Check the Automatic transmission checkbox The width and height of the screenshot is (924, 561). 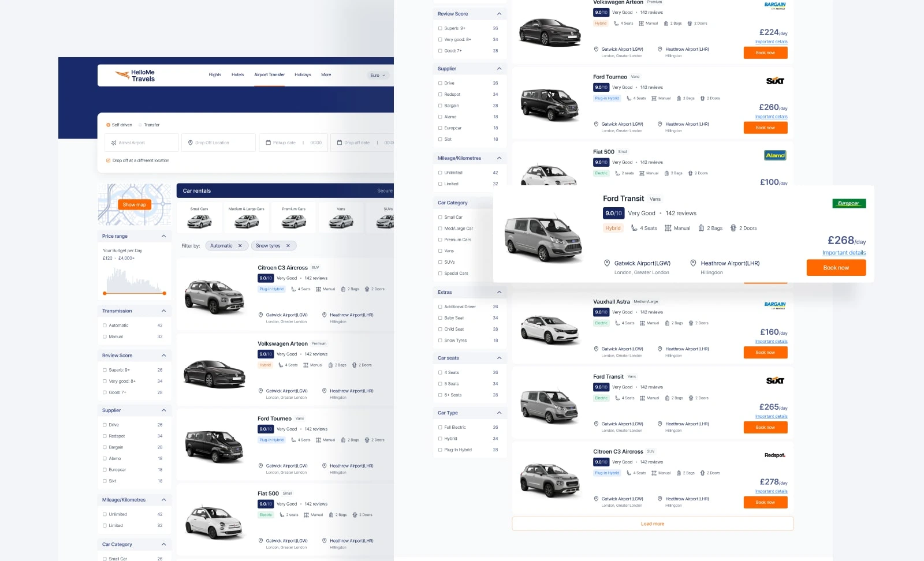[105, 326]
